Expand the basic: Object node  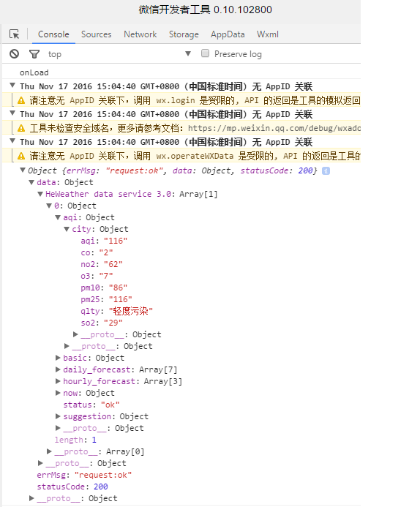coord(58,358)
